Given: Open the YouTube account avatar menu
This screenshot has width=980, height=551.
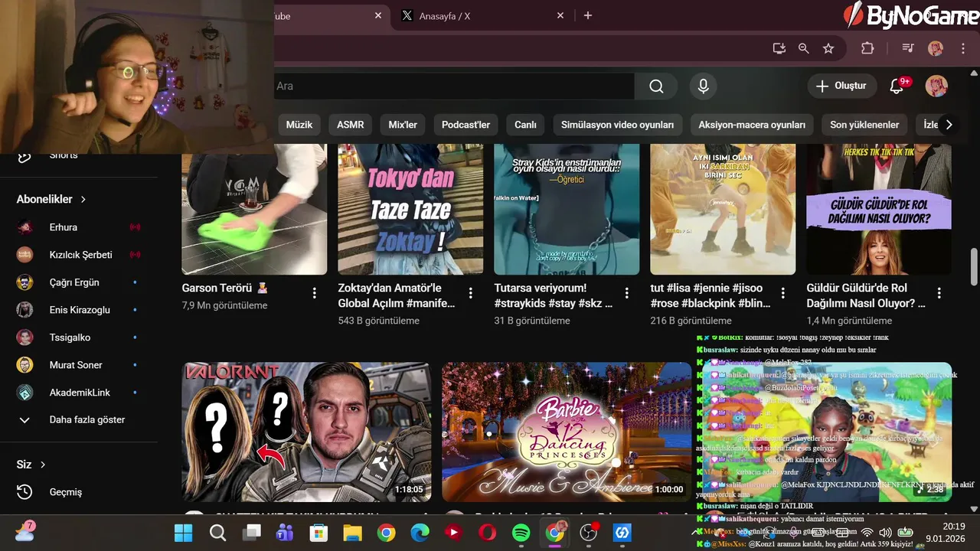Looking at the screenshot, I should (x=936, y=86).
